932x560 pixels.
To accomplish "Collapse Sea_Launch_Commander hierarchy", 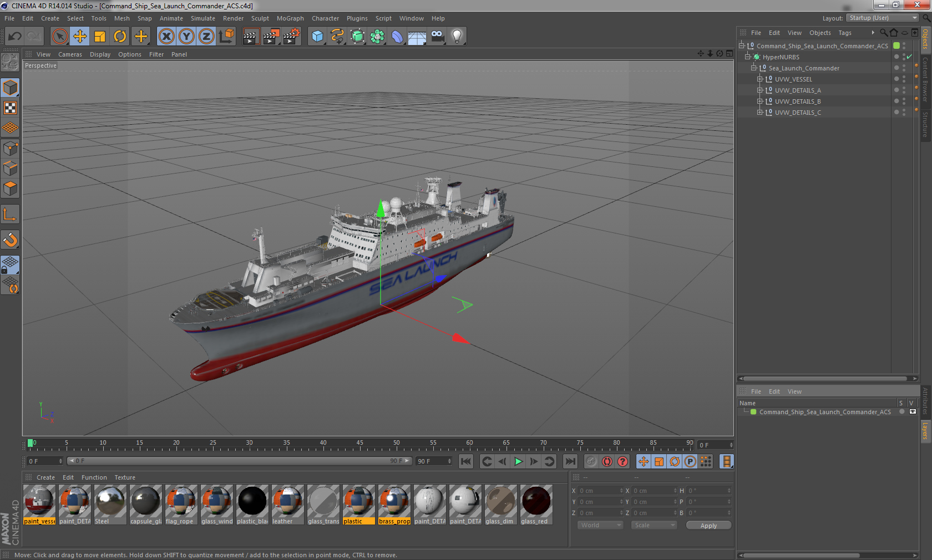I will [754, 68].
